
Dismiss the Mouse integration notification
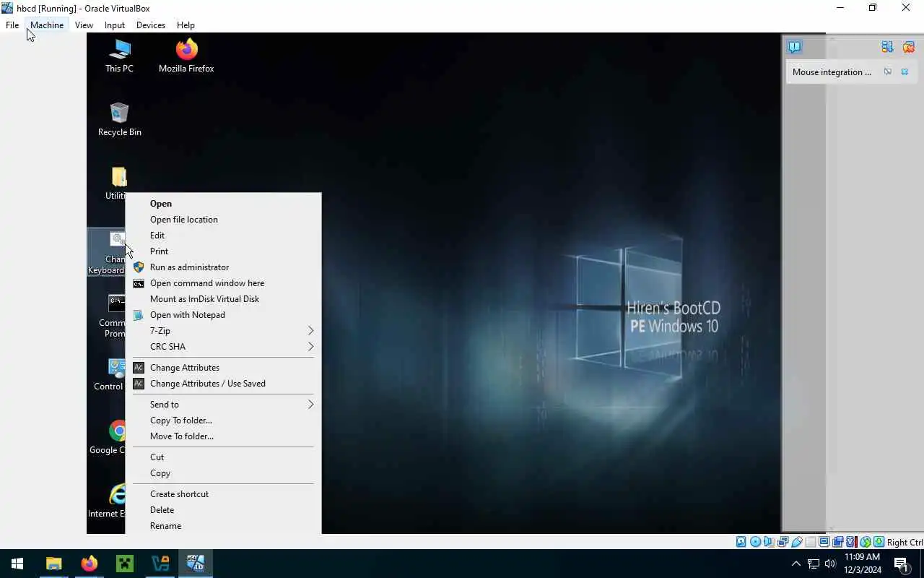pyautogui.click(x=905, y=72)
